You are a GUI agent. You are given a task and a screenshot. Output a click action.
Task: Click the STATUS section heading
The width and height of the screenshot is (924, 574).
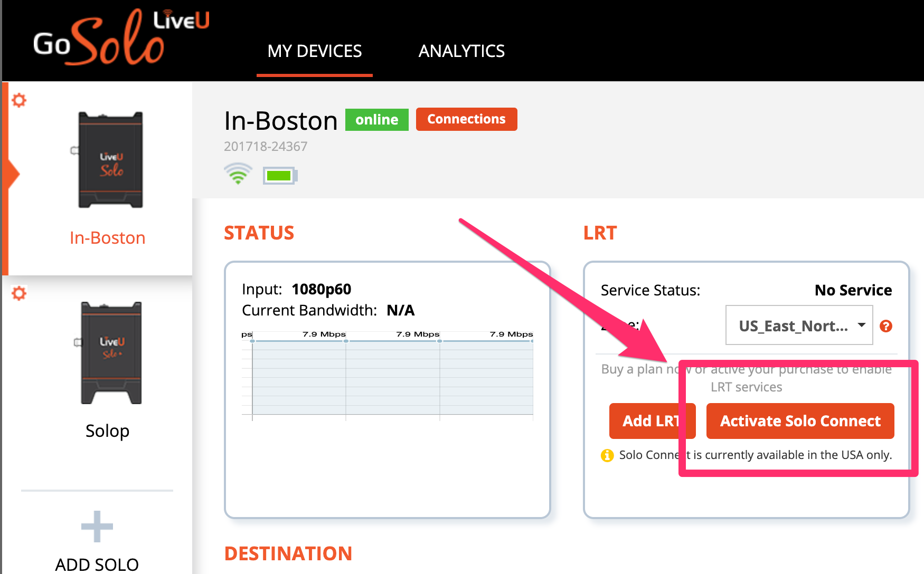pyautogui.click(x=259, y=233)
